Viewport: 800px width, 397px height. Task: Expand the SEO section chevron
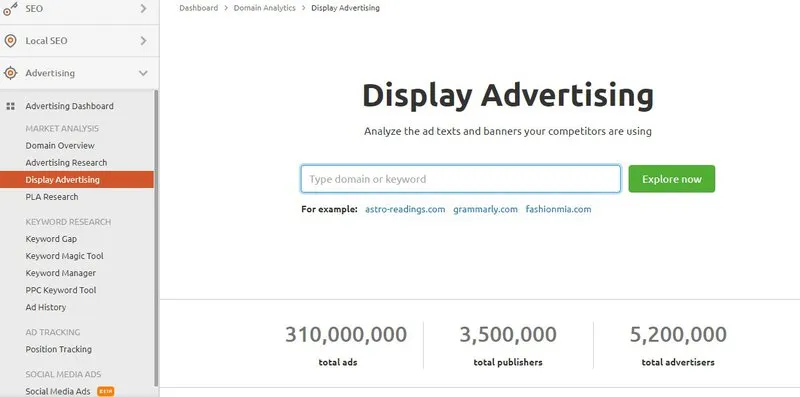point(143,9)
